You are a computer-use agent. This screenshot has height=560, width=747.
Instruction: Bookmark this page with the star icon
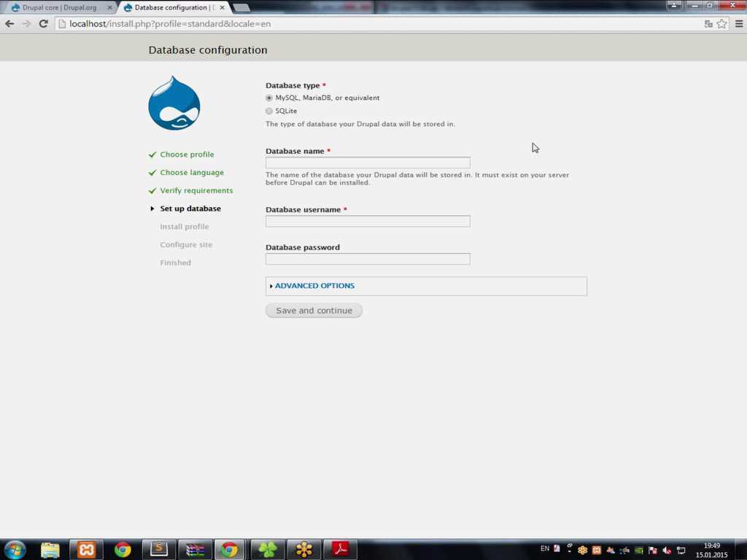[722, 24]
